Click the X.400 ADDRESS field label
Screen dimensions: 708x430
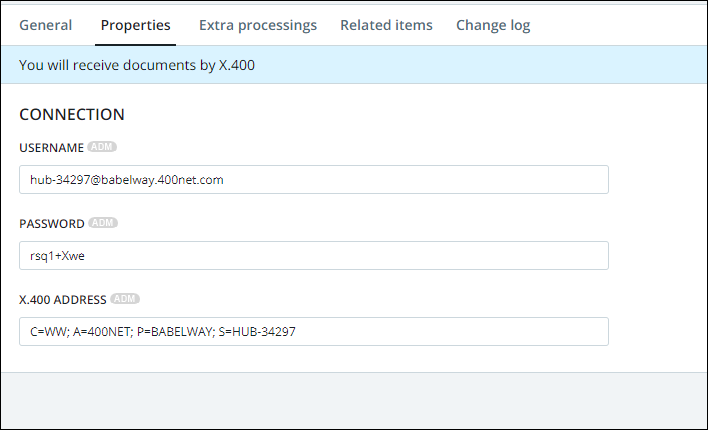pyautogui.click(x=62, y=299)
